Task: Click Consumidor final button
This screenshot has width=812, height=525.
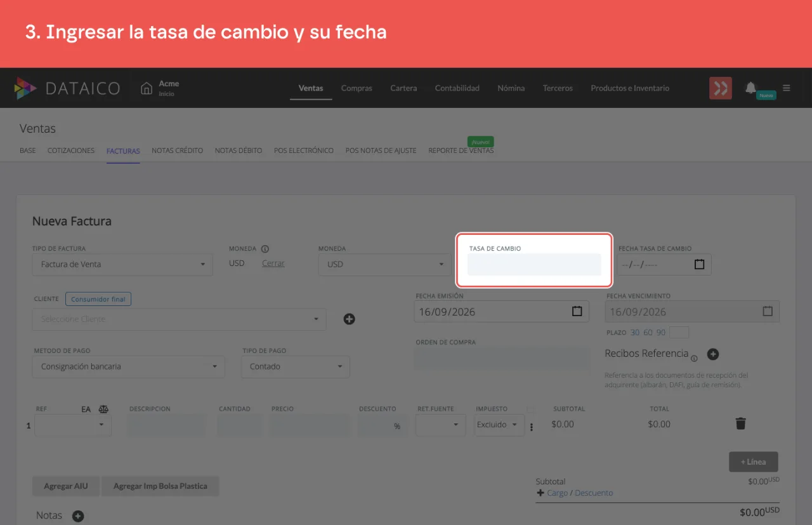Action: point(98,299)
